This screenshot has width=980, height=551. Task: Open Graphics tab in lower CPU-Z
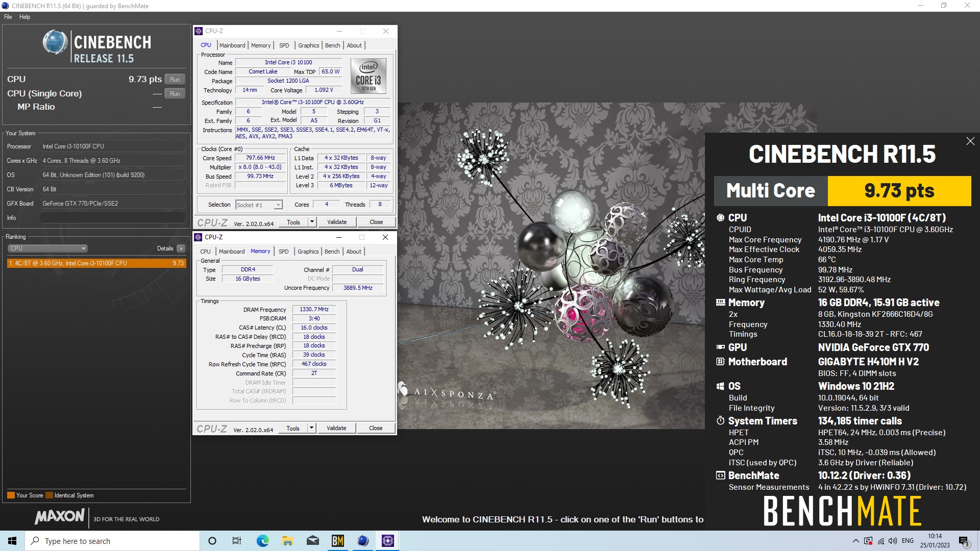[308, 252]
